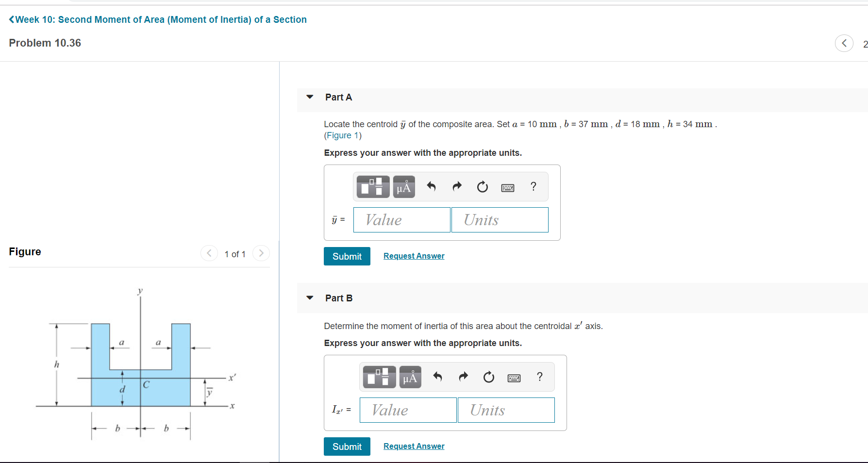The height and width of the screenshot is (463, 868).
Task: Submit the Part B answer
Action: [x=347, y=446]
